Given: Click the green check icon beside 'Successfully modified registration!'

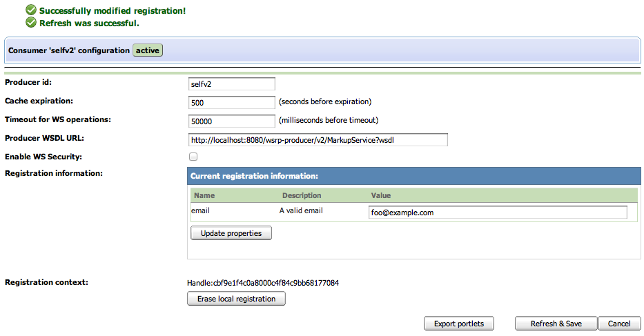Looking at the screenshot, I should tap(30, 11).
